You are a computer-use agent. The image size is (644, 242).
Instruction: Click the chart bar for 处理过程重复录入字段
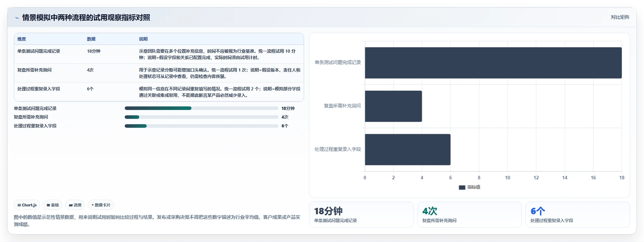click(408, 149)
